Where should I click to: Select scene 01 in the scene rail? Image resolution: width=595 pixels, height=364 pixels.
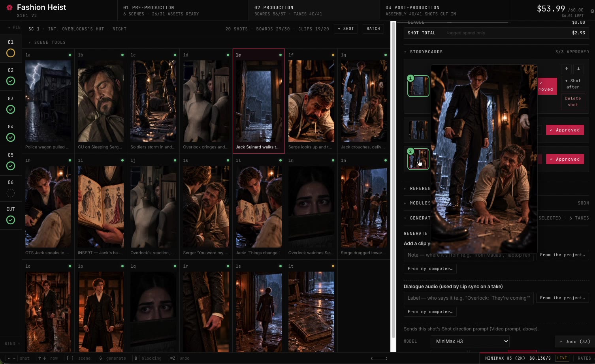(x=11, y=48)
